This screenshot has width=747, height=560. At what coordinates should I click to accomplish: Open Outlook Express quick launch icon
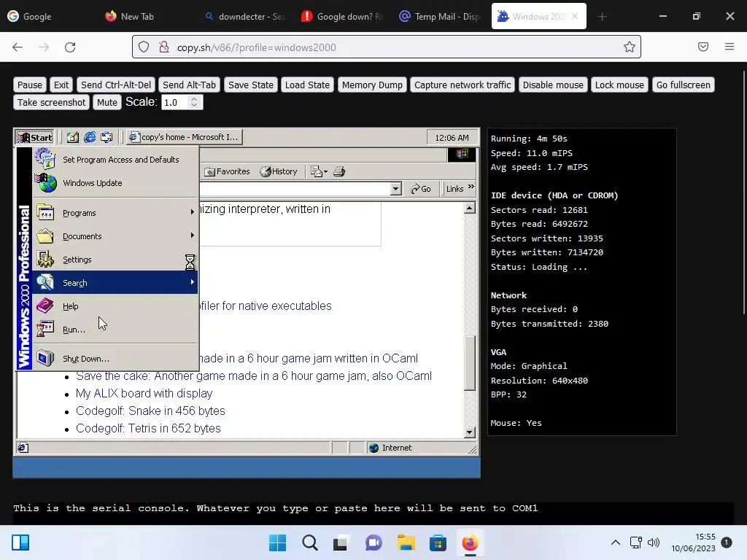[107, 137]
